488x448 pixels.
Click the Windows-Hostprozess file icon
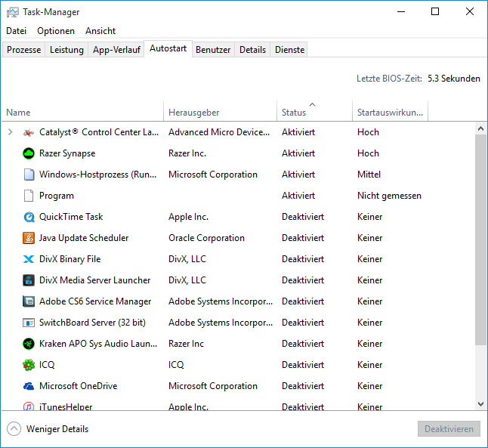point(29,175)
